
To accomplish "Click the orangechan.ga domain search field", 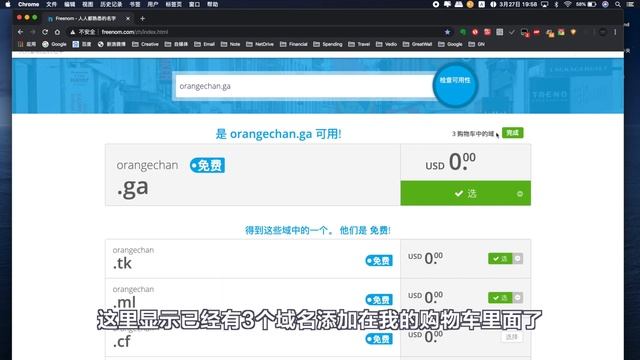I will pos(304,86).
